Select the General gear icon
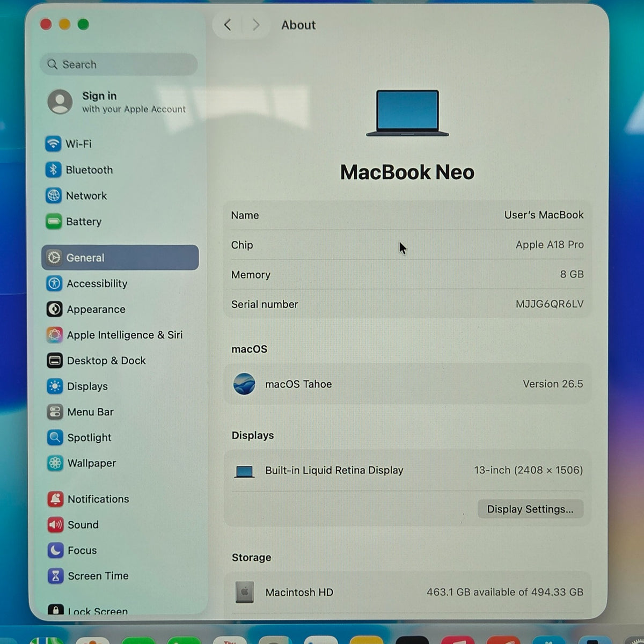 [54, 258]
